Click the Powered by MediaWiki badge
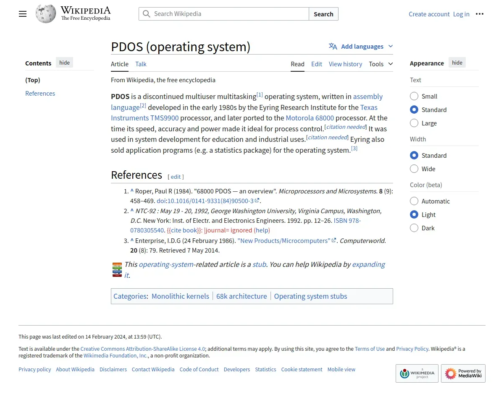The width and height of the screenshot is (504, 420). [x=463, y=373]
